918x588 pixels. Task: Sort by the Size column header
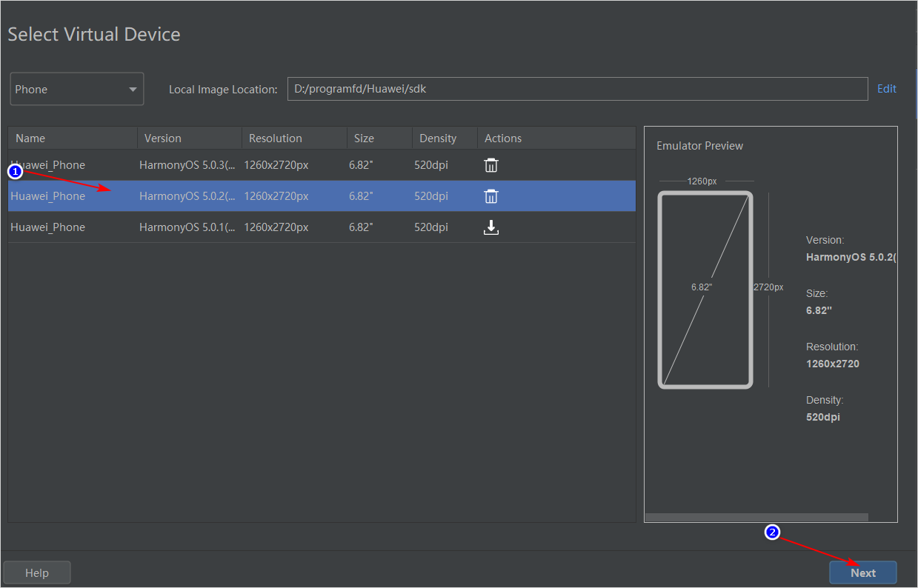tap(379, 138)
